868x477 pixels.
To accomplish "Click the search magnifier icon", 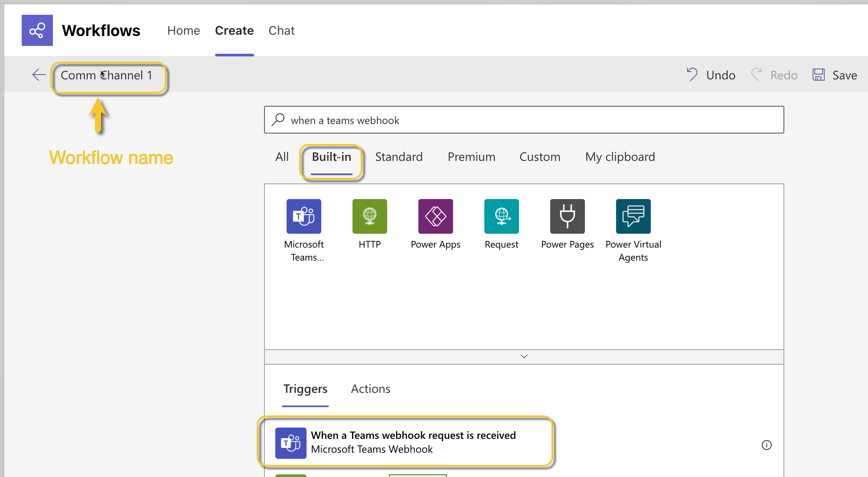I will [x=278, y=120].
